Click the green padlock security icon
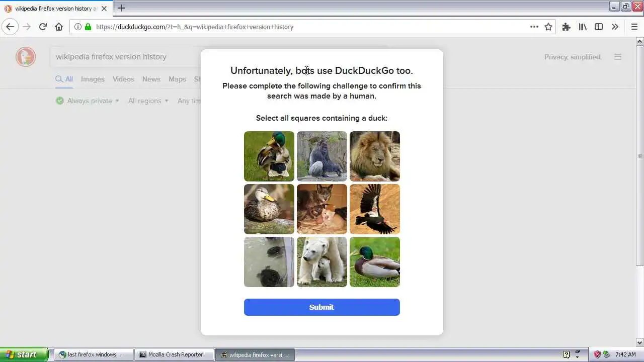644x362 pixels. (x=88, y=27)
